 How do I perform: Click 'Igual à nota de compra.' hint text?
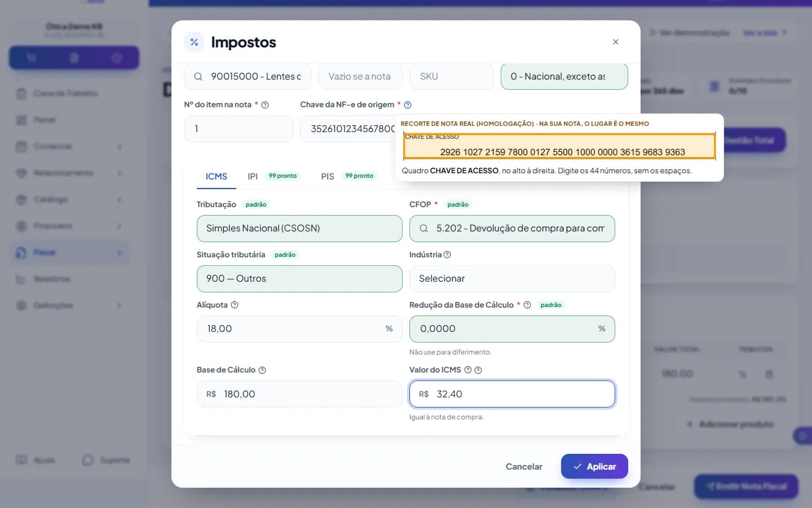(447, 417)
